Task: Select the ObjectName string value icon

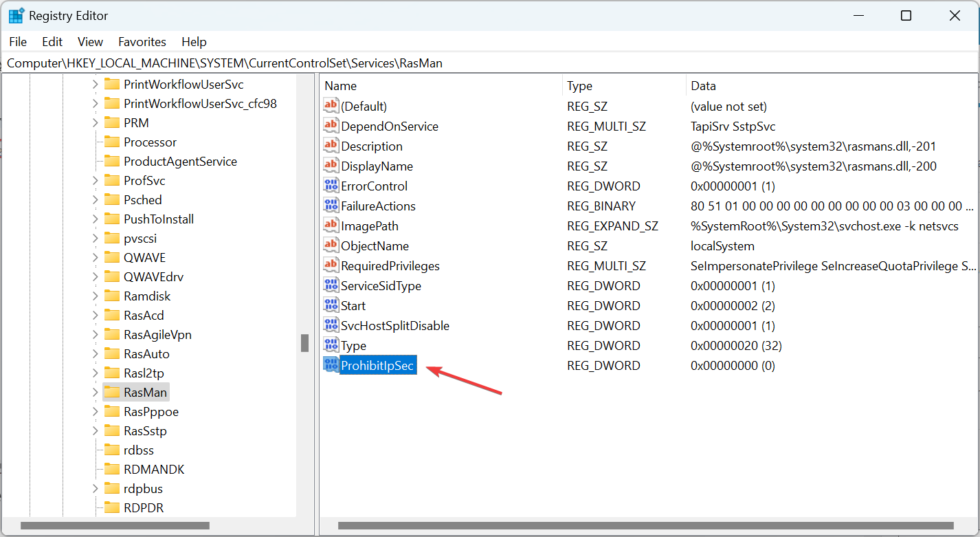Action: click(x=331, y=245)
